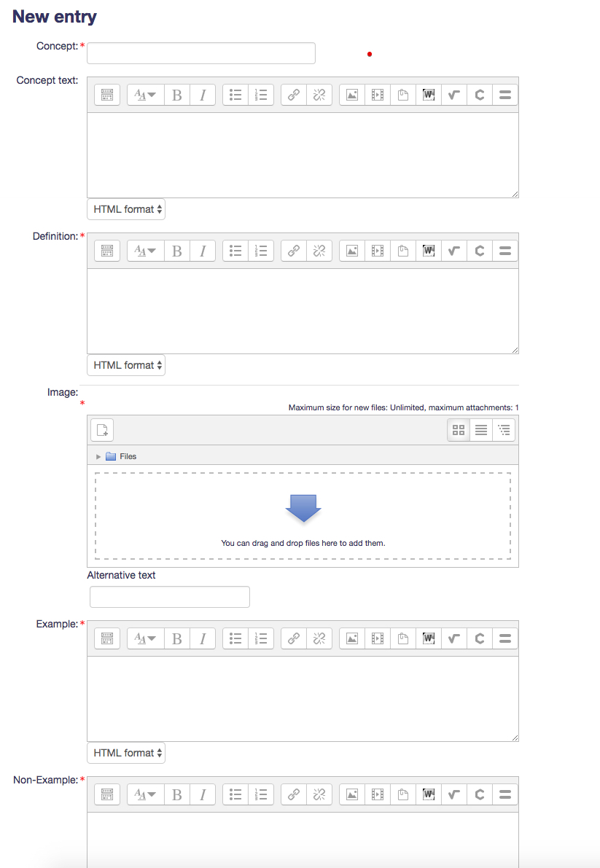Open equation editor in Concept text toolbar
The width and height of the screenshot is (600, 868).
point(454,95)
